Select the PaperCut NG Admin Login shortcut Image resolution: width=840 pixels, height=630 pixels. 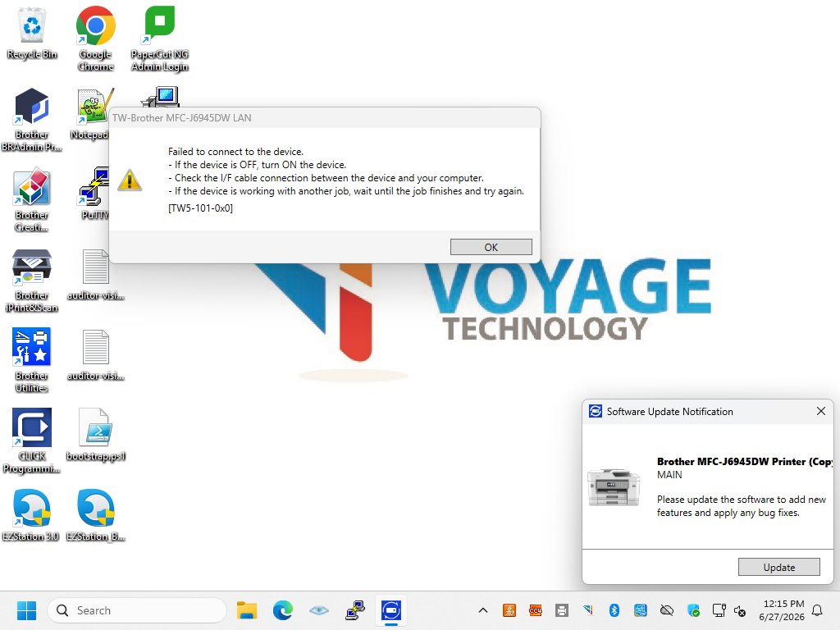pyautogui.click(x=160, y=39)
